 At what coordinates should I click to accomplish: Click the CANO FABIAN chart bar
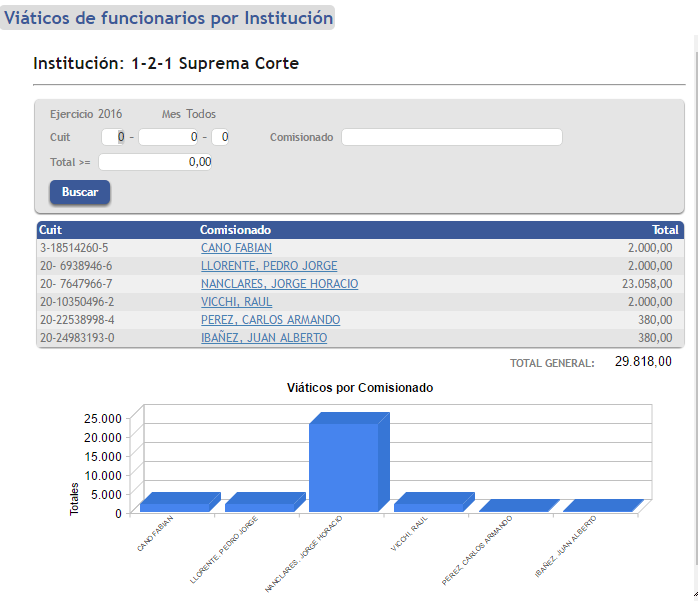(x=175, y=506)
